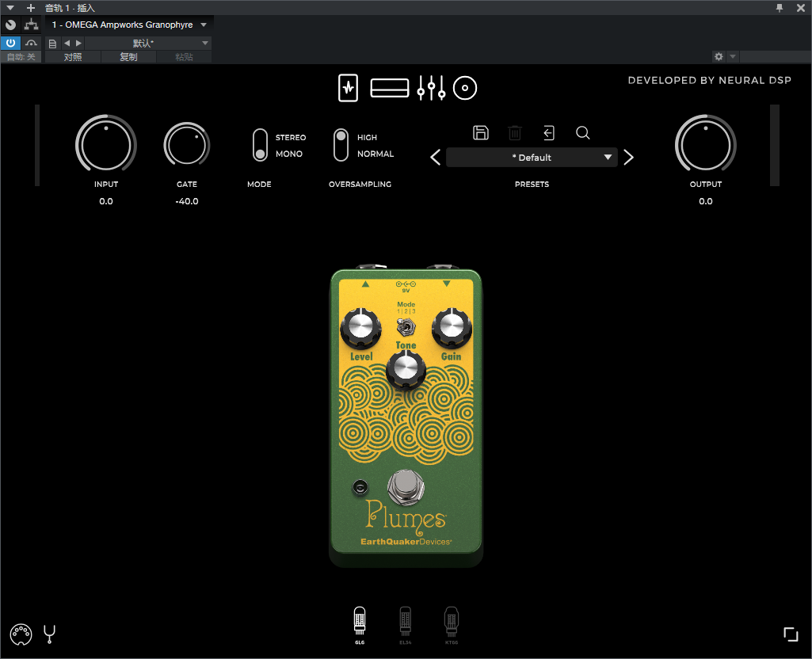Go to previous preset with left chevron
The width and height of the screenshot is (812, 659).
click(x=436, y=158)
